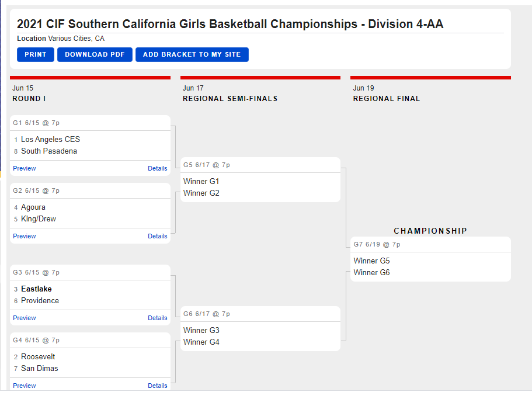Select Los Angeles CES team name
Viewport: 532px width, 399px height.
[x=51, y=140]
